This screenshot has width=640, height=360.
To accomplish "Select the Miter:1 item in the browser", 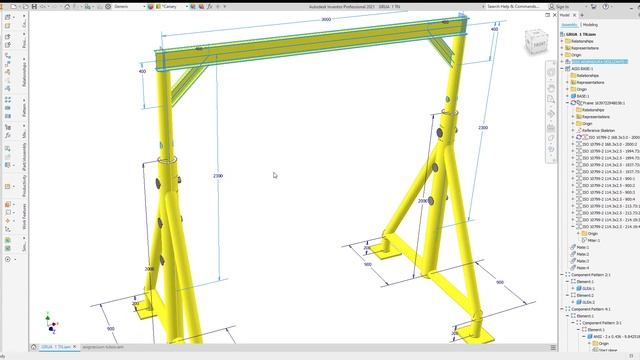I will coord(593,240).
